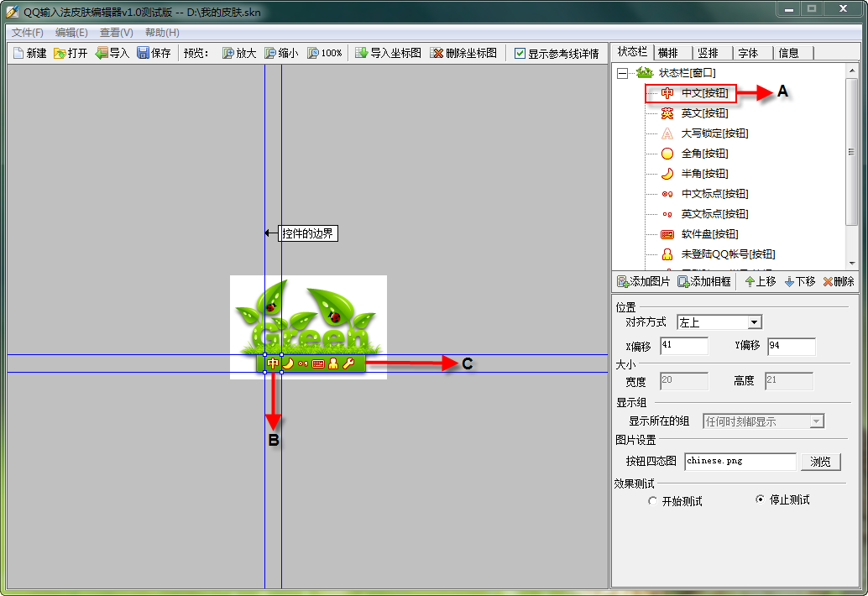868x596 pixels.
Task: Click the punctuation icon in the preview status bar
Action: [303, 363]
